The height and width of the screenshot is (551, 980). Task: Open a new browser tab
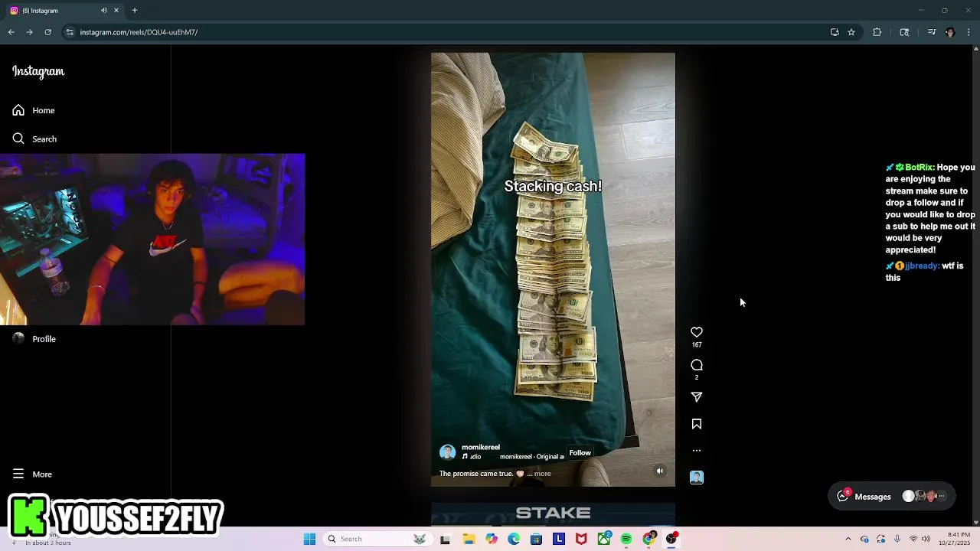[134, 11]
